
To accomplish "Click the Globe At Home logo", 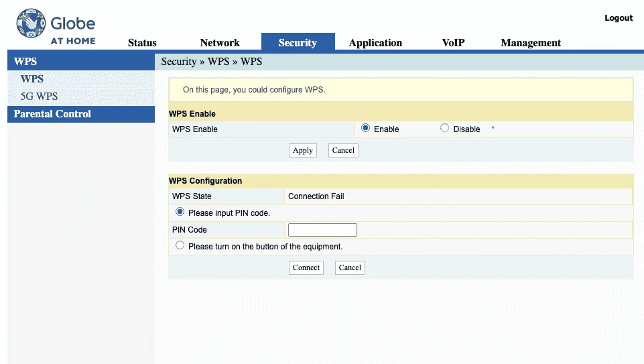I will click(x=56, y=27).
